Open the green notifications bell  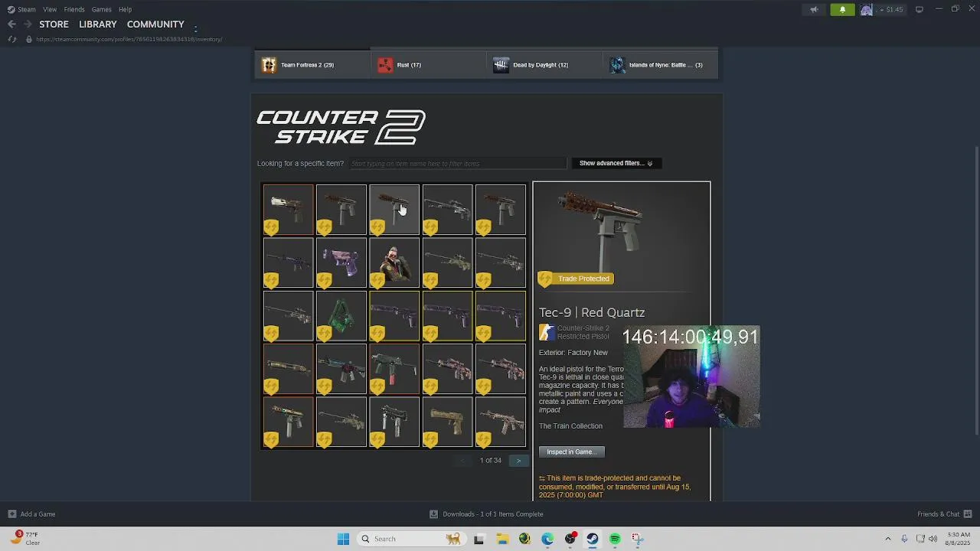pos(842,9)
